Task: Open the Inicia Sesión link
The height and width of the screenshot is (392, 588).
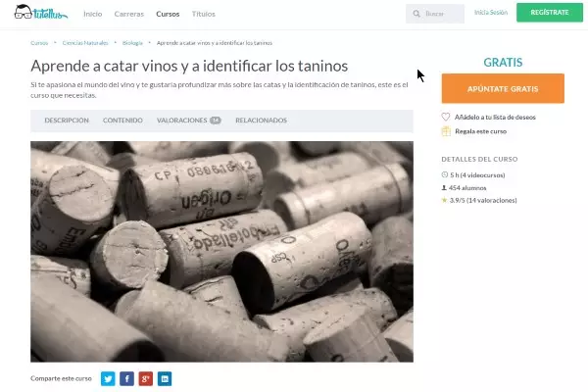Action: point(491,13)
